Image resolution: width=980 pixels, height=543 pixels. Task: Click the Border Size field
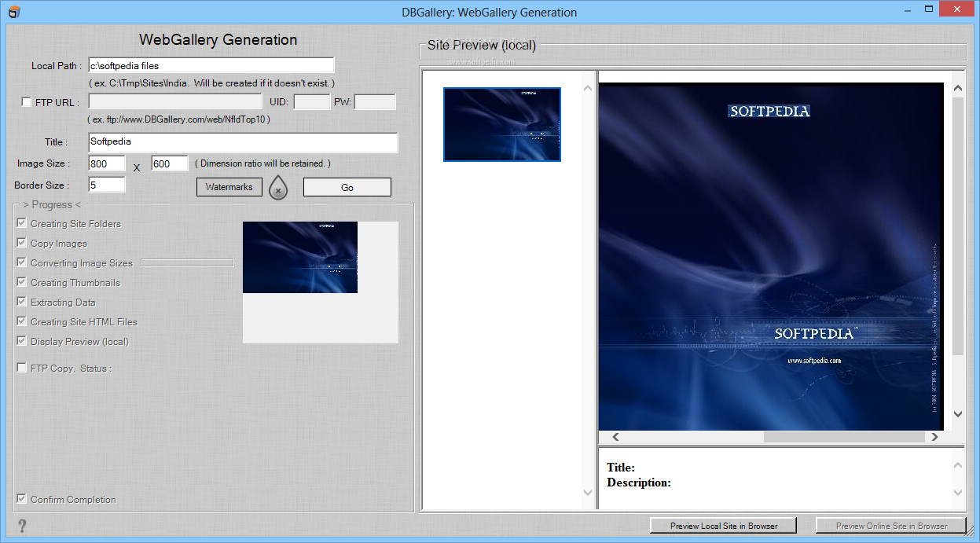point(107,185)
